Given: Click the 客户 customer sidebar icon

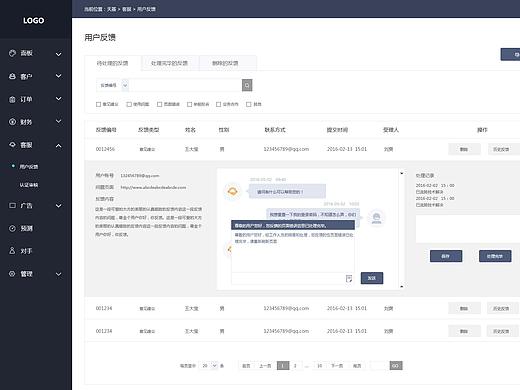Looking at the screenshot, I should (12, 76).
